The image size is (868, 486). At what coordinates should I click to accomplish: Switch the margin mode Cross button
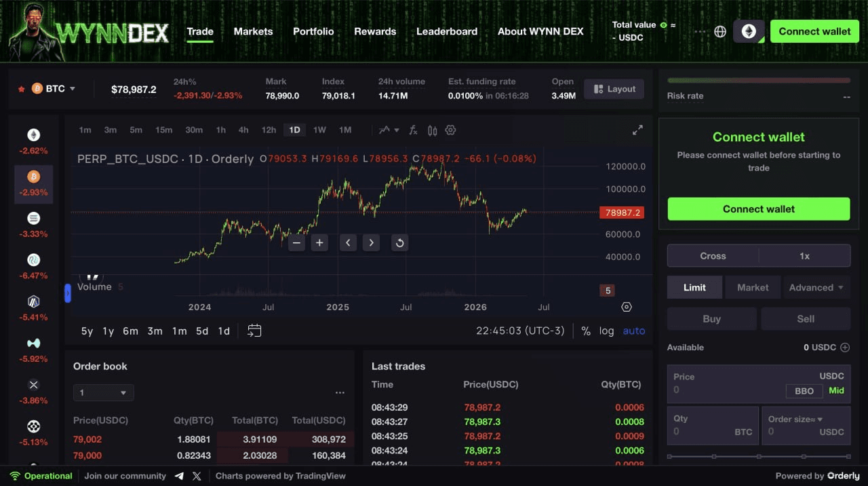pyautogui.click(x=713, y=256)
